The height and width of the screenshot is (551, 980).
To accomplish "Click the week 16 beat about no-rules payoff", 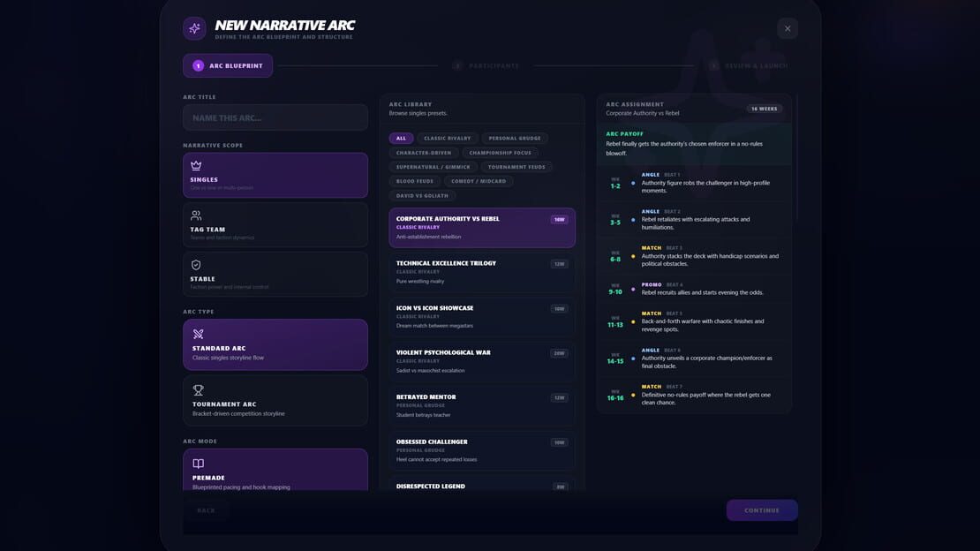I will point(694,395).
